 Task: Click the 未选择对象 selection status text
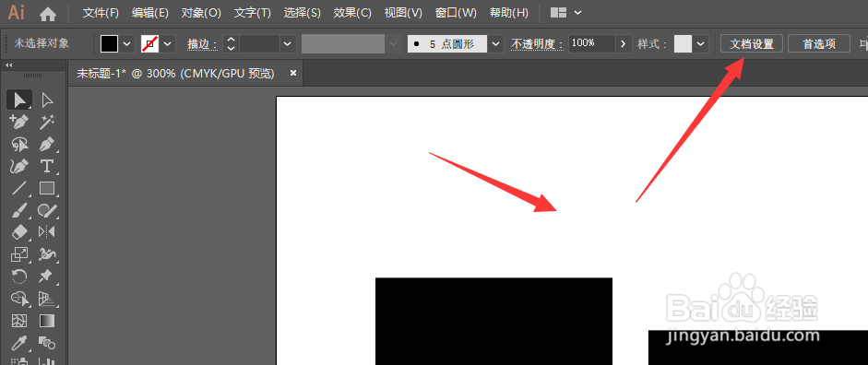pos(42,43)
